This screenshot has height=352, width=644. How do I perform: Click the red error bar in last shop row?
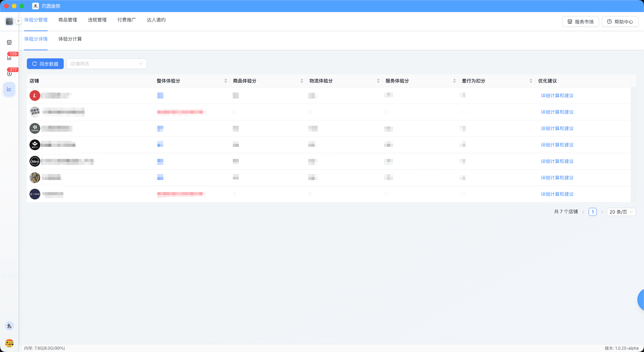(x=180, y=194)
